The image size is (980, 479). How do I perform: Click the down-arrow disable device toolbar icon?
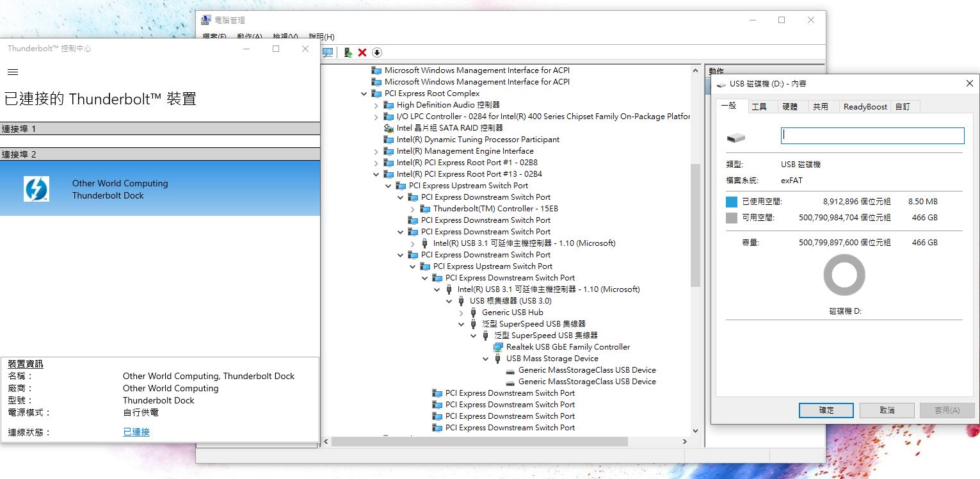pyautogui.click(x=377, y=53)
